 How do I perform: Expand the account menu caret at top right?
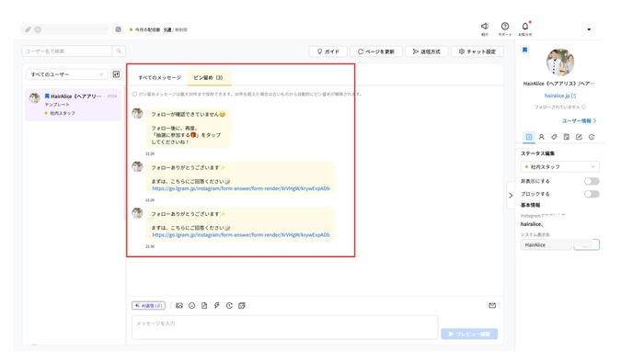589,29
